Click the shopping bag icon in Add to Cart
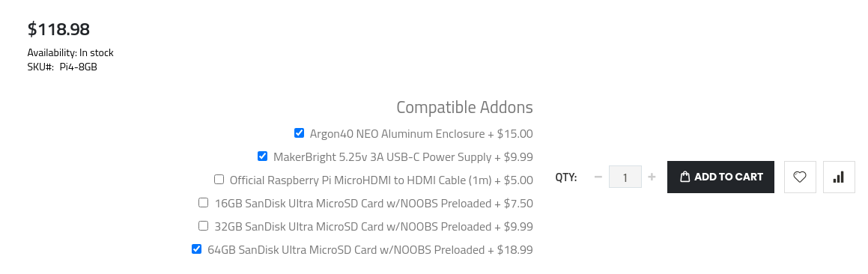 pyautogui.click(x=685, y=177)
